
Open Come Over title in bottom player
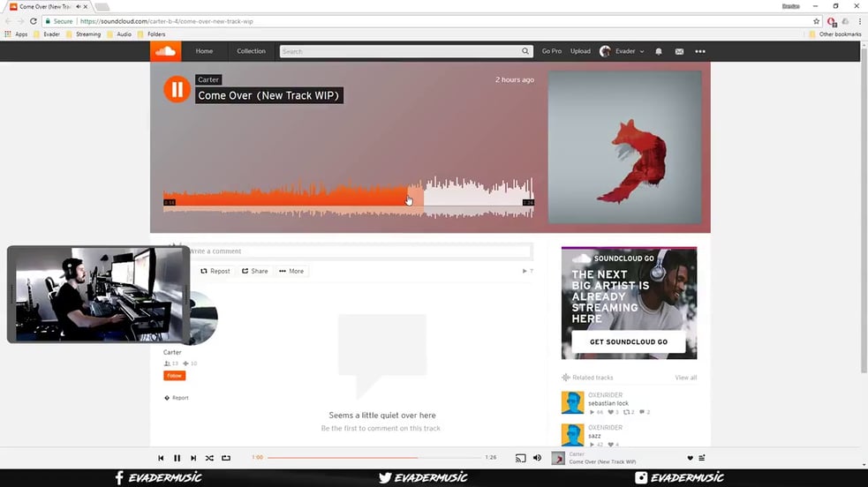pyautogui.click(x=602, y=461)
